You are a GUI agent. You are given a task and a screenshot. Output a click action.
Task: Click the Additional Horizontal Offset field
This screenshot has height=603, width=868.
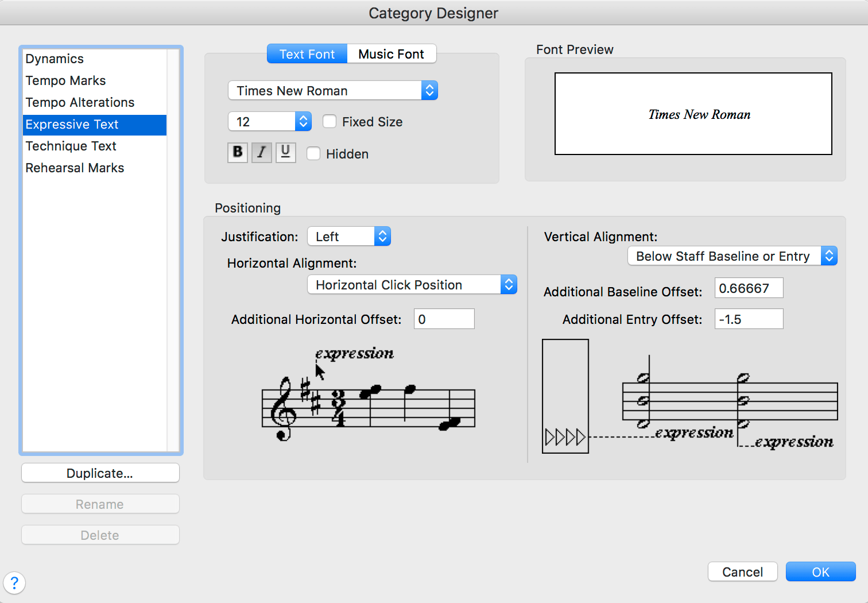pos(444,319)
